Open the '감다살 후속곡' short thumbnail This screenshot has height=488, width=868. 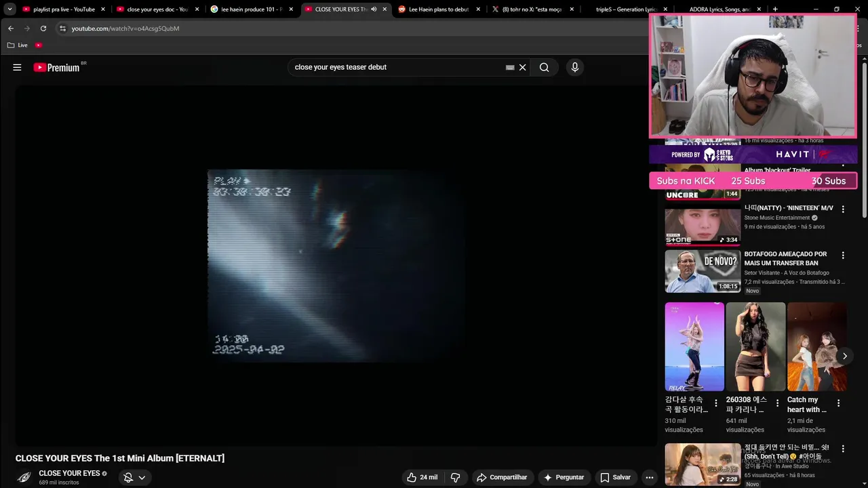click(x=694, y=346)
